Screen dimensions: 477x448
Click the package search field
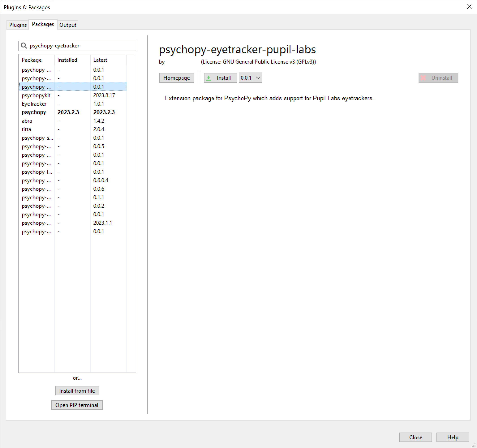click(82, 46)
